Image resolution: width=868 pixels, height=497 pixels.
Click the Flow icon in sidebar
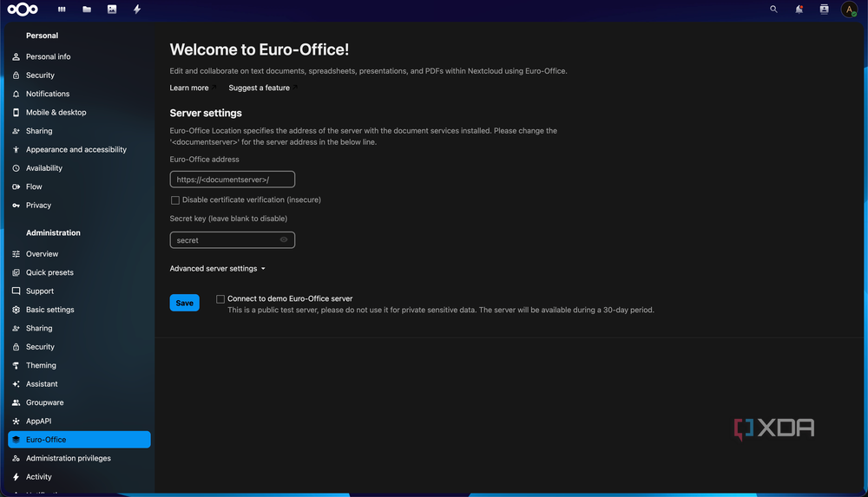tap(16, 186)
